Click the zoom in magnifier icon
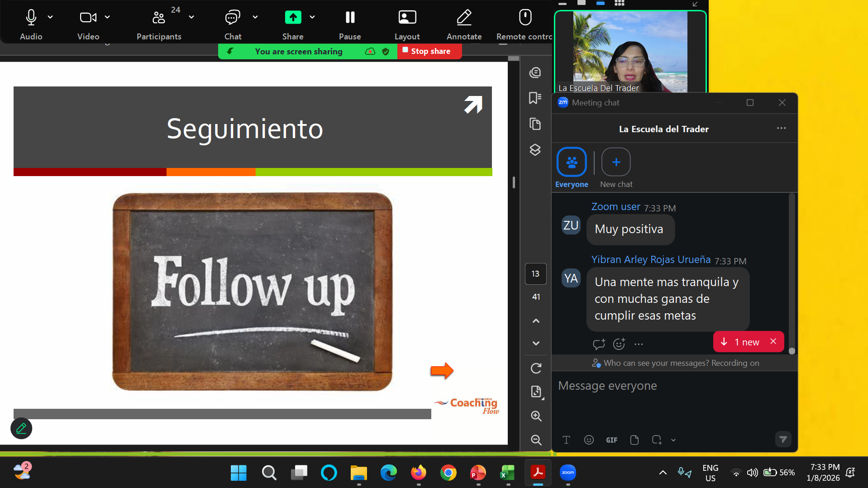The height and width of the screenshot is (488, 868). coord(536,416)
